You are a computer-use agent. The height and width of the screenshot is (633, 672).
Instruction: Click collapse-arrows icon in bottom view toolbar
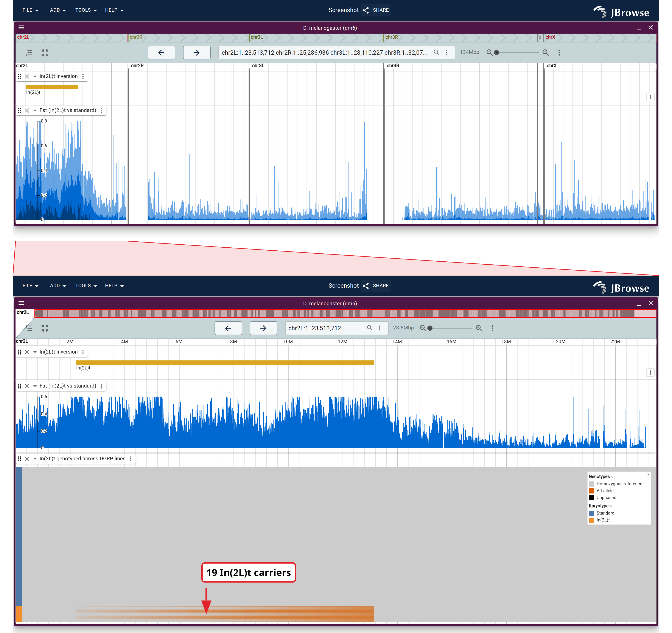click(45, 328)
